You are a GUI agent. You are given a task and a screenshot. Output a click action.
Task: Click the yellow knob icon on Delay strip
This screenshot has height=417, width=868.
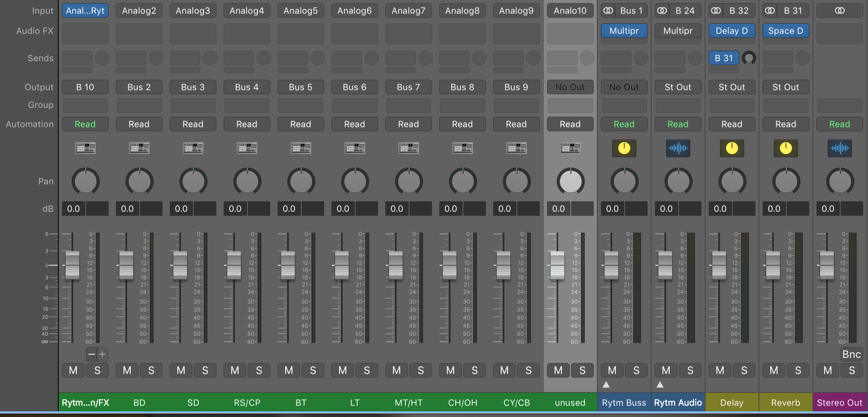732,148
